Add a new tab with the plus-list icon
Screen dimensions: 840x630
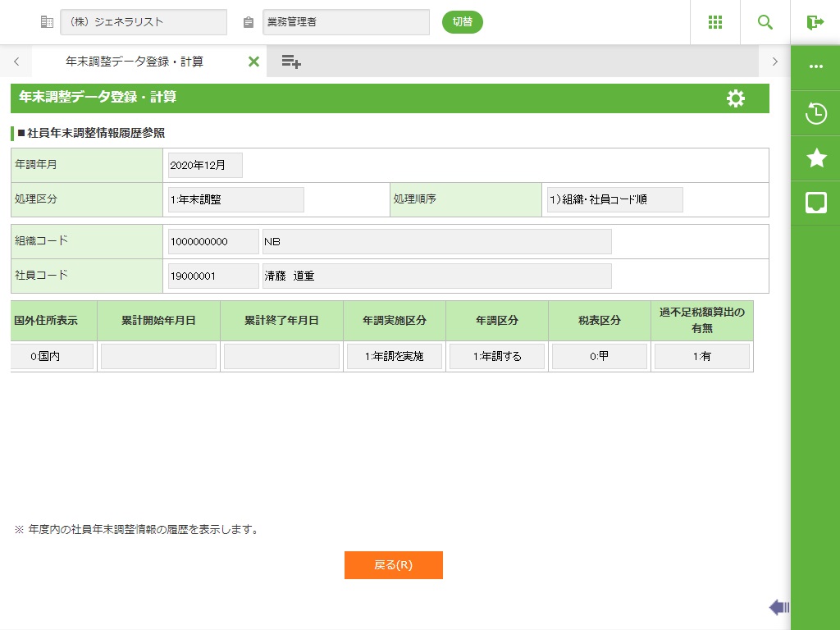coord(291,62)
